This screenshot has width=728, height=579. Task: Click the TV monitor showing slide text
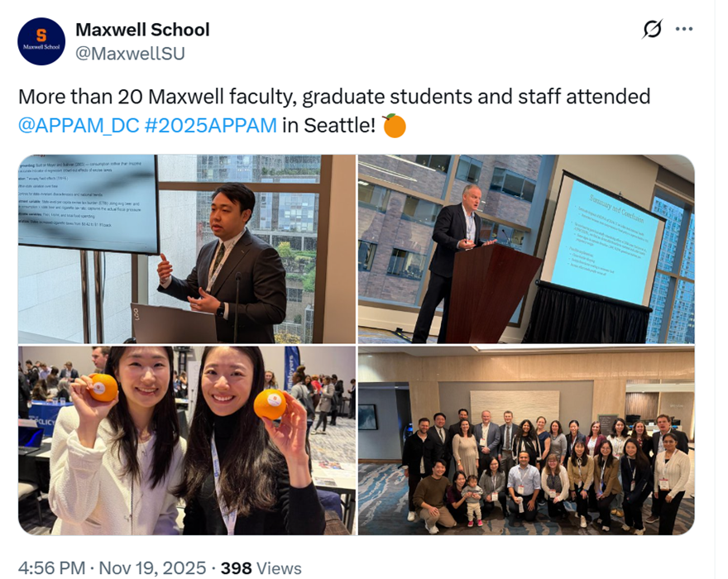click(89, 204)
